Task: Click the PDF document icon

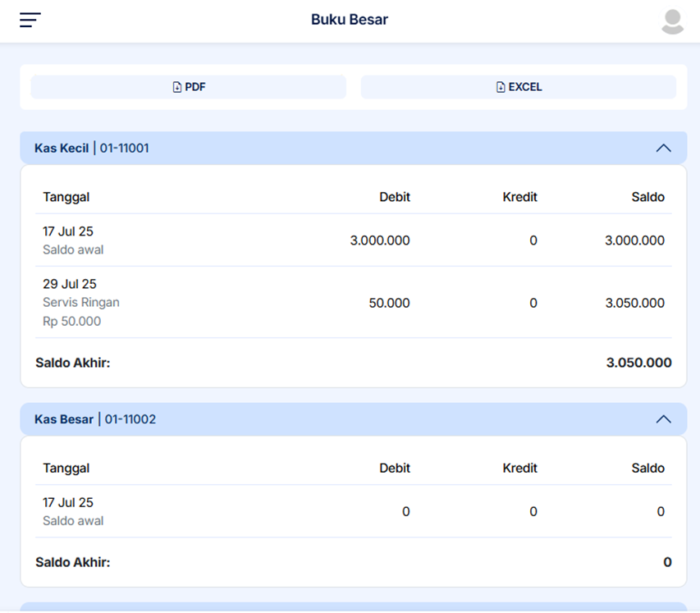Action: [176, 87]
